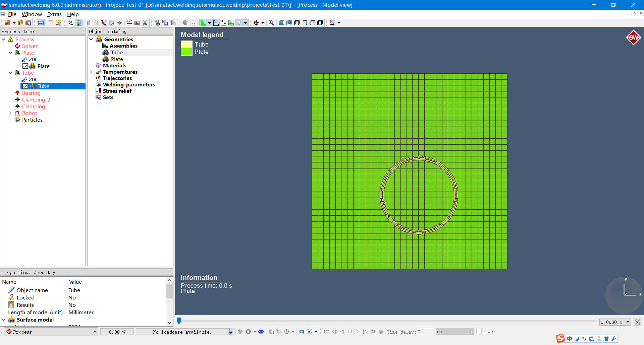
Task: Collapse the Geometries catalog node
Action: pyautogui.click(x=91, y=39)
